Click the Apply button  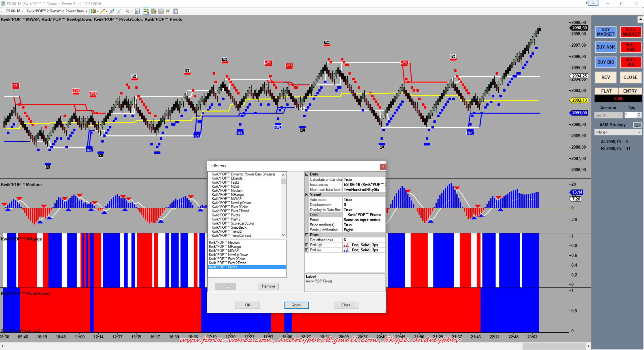(x=296, y=305)
